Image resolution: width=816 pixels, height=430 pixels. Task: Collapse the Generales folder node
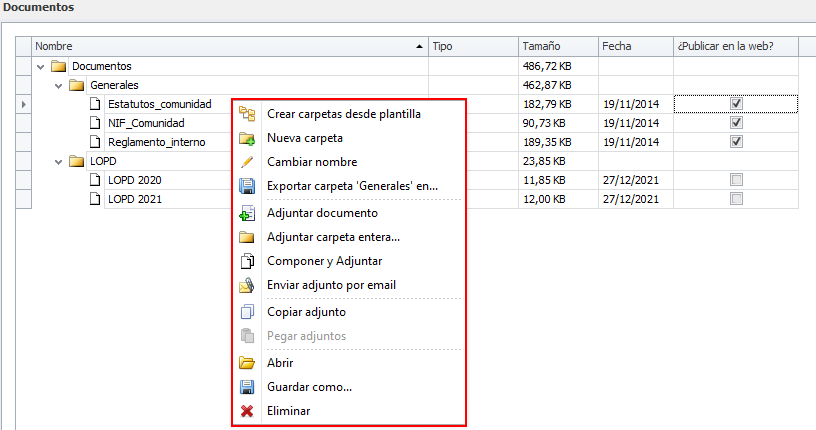(58, 86)
